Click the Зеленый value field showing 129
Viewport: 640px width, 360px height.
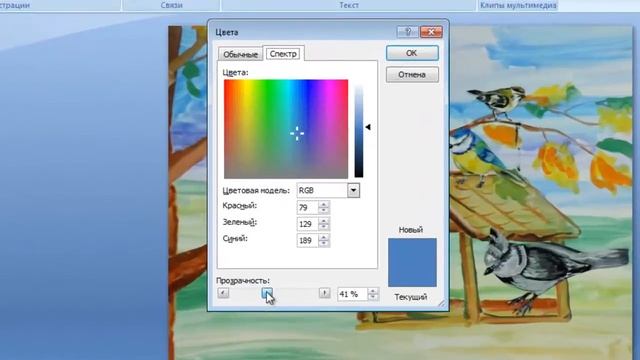pyautogui.click(x=307, y=224)
